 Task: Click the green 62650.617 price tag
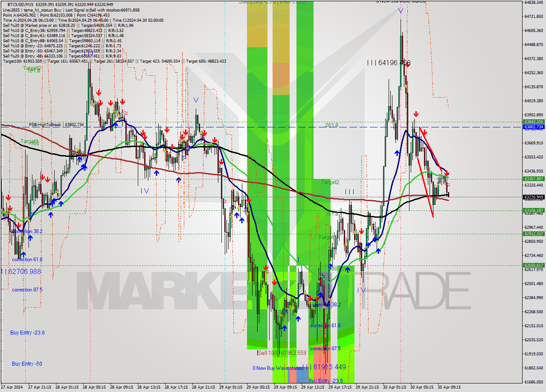pos(533,265)
